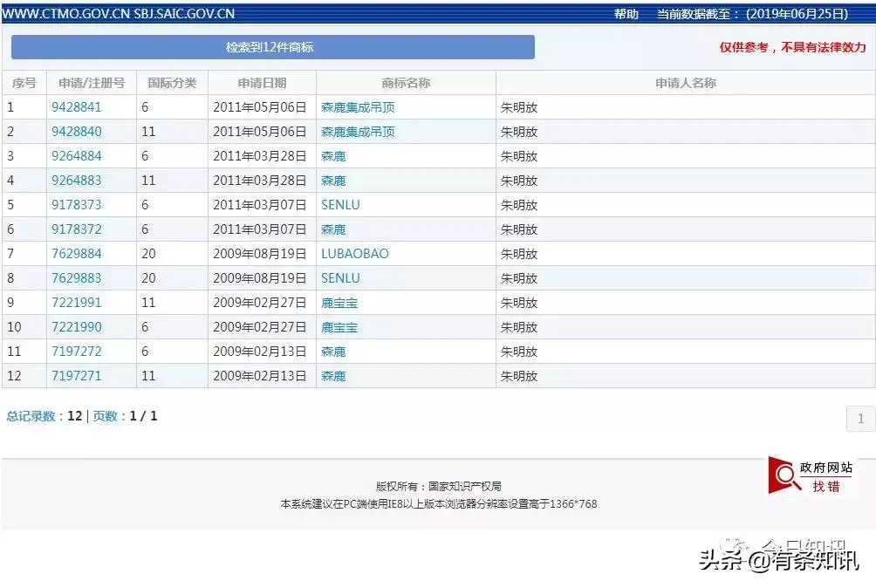Screen dimensions: 876x588
Task: Click the 申请/注册号 column header
Action: [x=92, y=82]
